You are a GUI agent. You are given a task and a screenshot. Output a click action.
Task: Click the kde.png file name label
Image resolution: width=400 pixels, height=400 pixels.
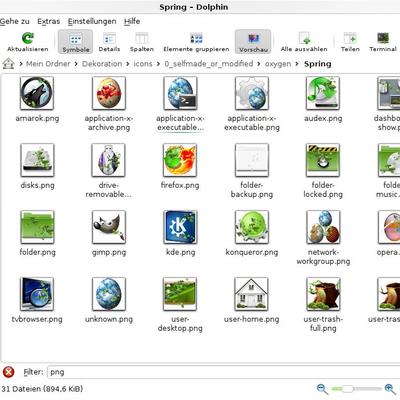click(x=180, y=252)
